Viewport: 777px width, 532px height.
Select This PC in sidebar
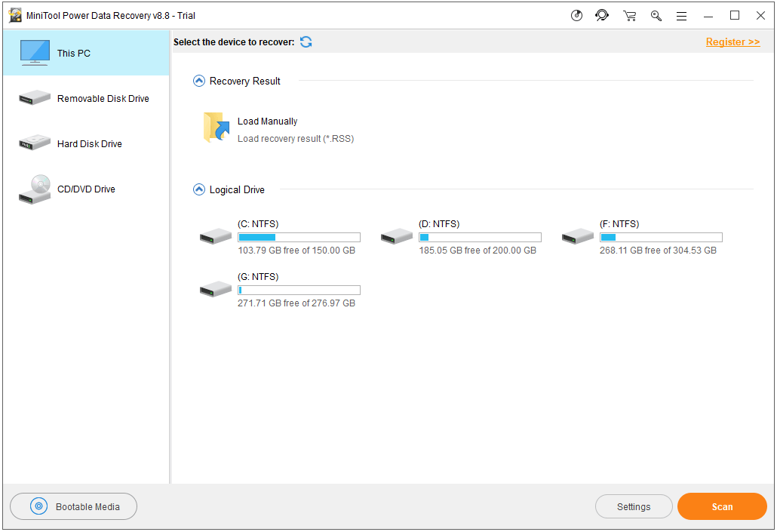click(86, 53)
